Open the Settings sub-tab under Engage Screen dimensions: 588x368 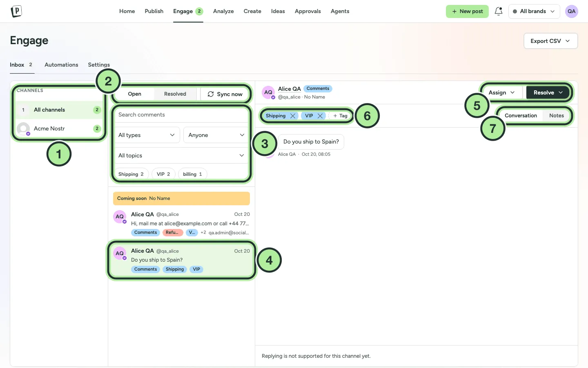pos(99,65)
